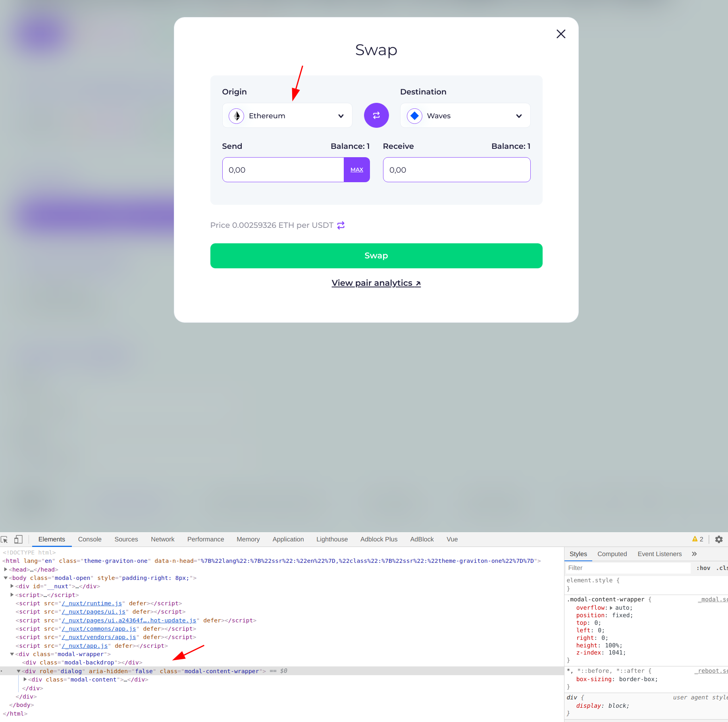Click the green Swap button

[x=376, y=256]
